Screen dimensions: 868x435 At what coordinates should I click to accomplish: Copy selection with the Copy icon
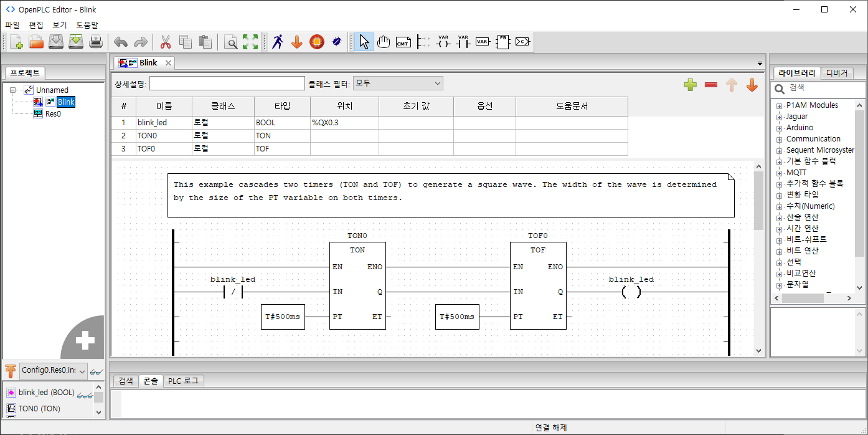click(x=186, y=42)
